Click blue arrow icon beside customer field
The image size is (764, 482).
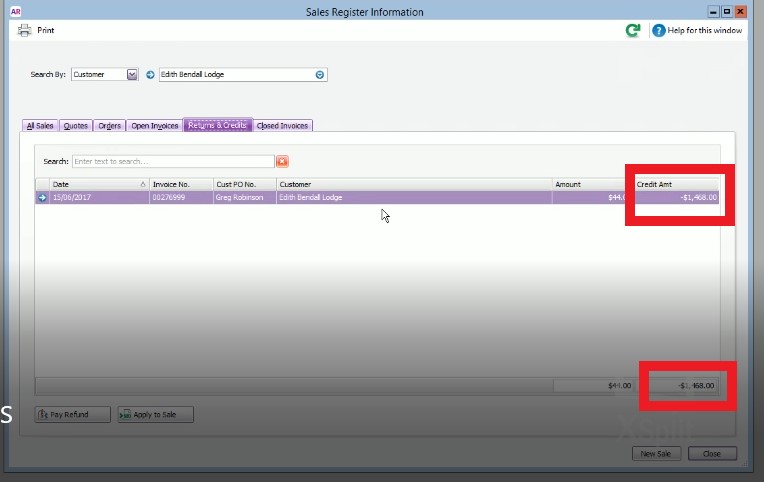[150, 75]
